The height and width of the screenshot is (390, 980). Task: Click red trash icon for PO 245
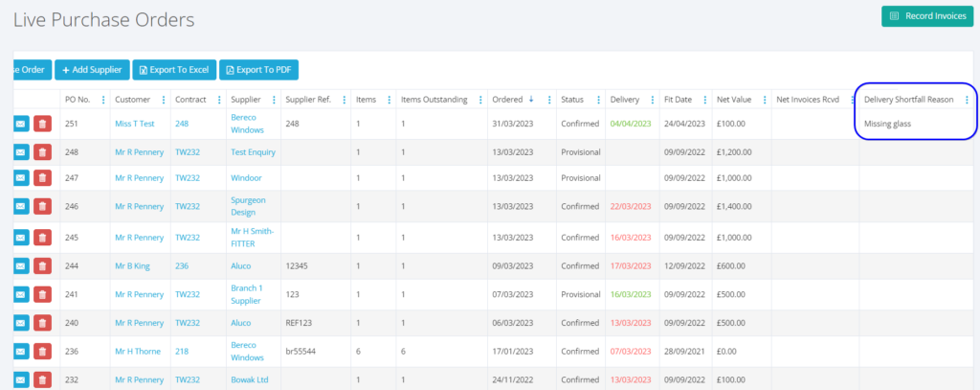42,238
